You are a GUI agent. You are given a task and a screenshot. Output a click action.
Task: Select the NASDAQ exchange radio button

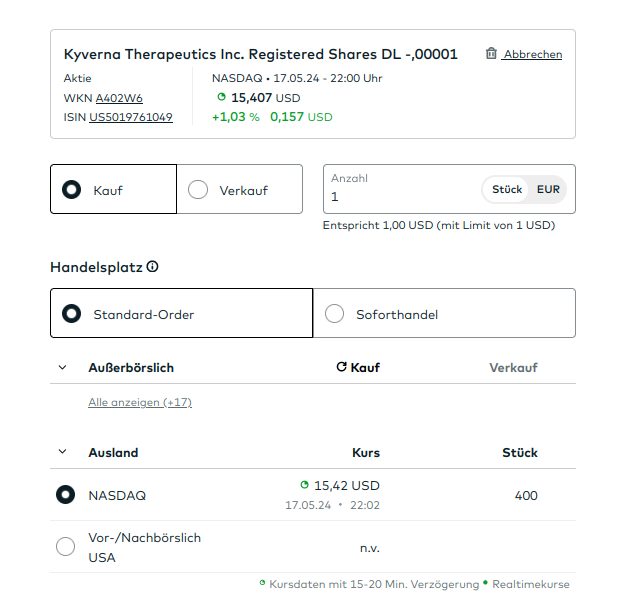[x=66, y=495]
